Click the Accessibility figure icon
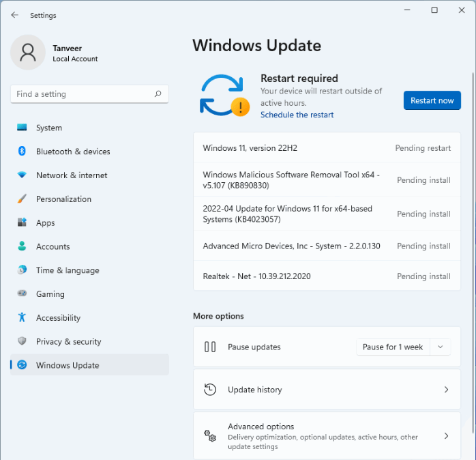The width and height of the screenshot is (476, 460). [x=22, y=317]
